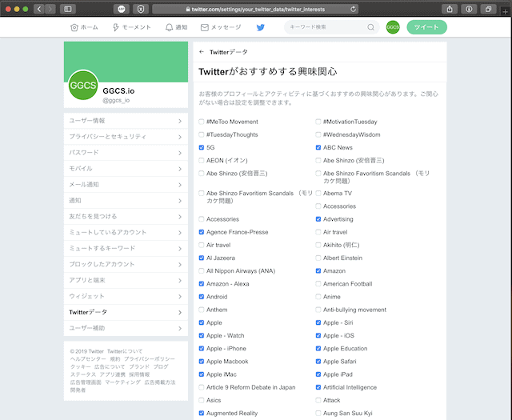Open notifications bell icon
Screen dimensions: 512x420
[x=169, y=27]
